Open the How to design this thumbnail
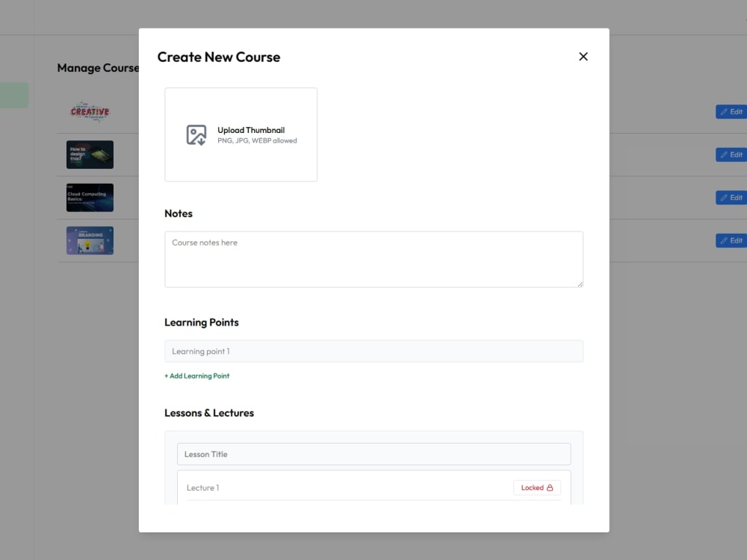747x560 pixels. point(90,155)
